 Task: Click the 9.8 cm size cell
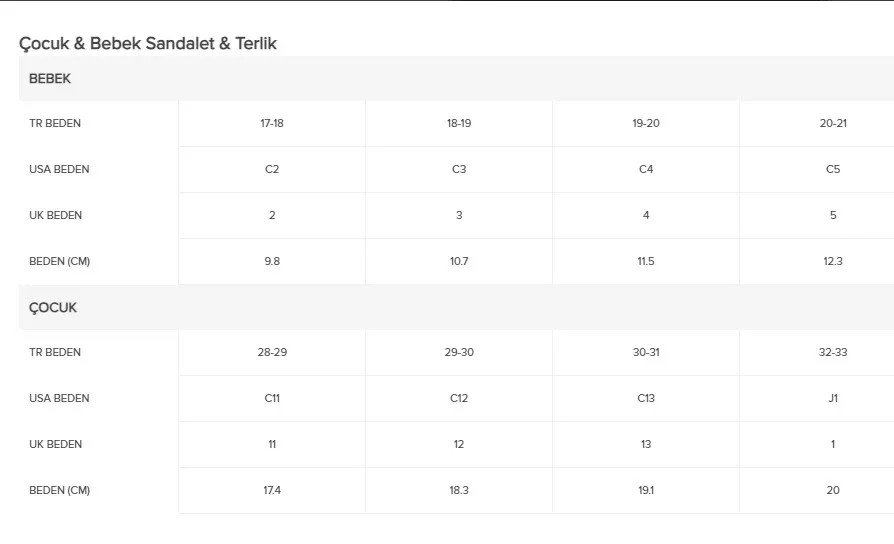tap(272, 262)
